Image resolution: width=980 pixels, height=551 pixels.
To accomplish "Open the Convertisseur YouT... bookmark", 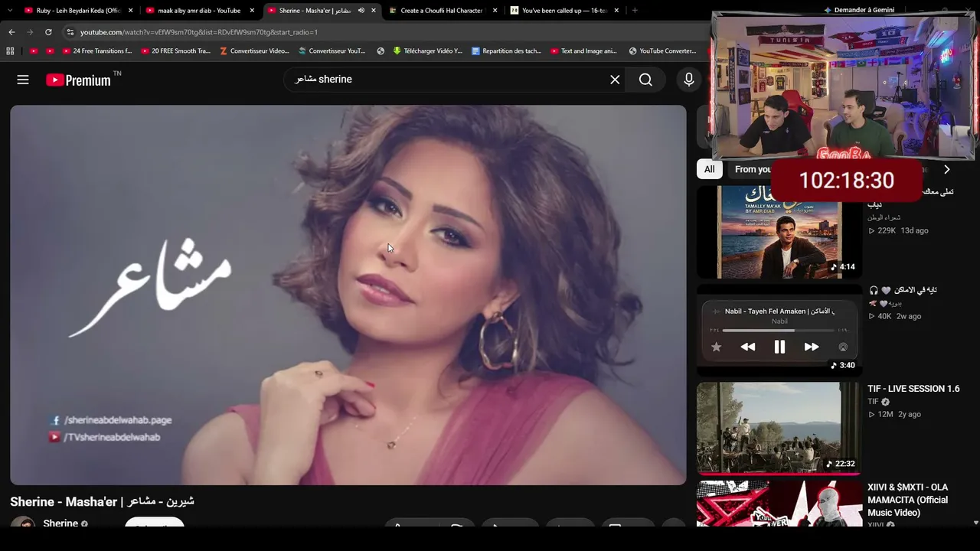I will (332, 51).
